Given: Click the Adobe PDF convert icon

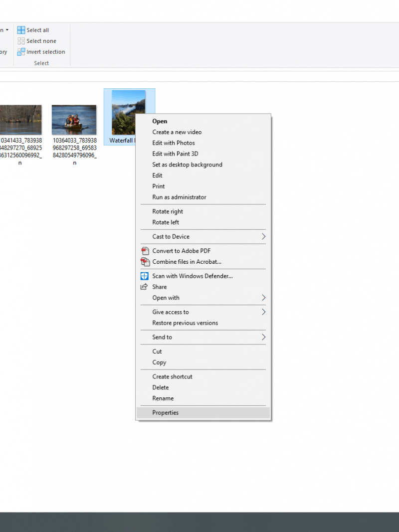Looking at the screenshot, I should (145, 251).
